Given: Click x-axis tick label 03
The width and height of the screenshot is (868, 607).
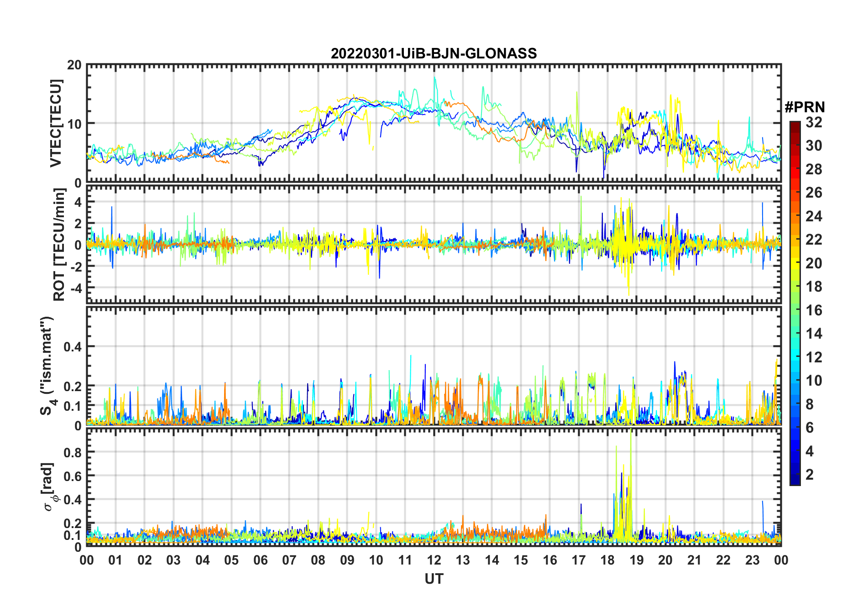Looking at the screenshot, I should tap(173, 560).
